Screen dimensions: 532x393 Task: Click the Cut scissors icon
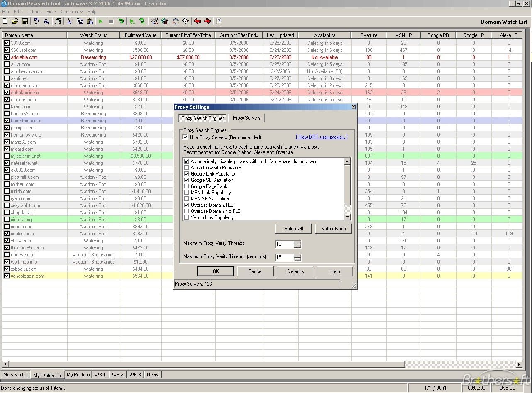70,21
